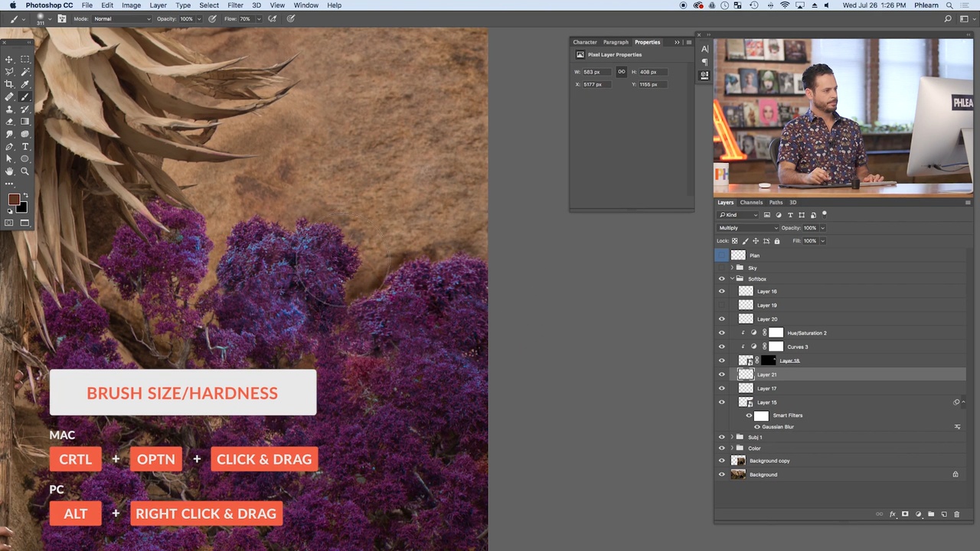Hide the Gaussian Blur smart filter

(757, 427)
